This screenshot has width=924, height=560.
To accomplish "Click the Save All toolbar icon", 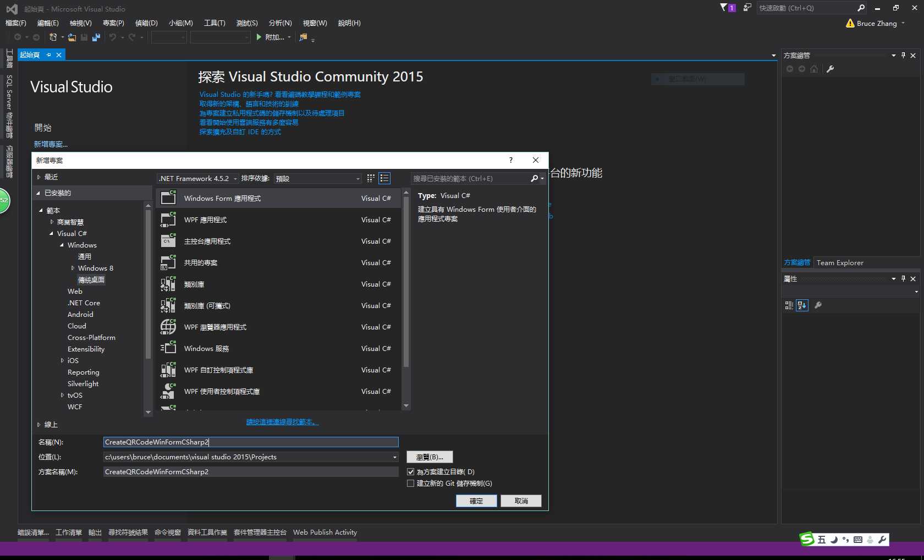I will pyautogui.click(x=96, y=37).
